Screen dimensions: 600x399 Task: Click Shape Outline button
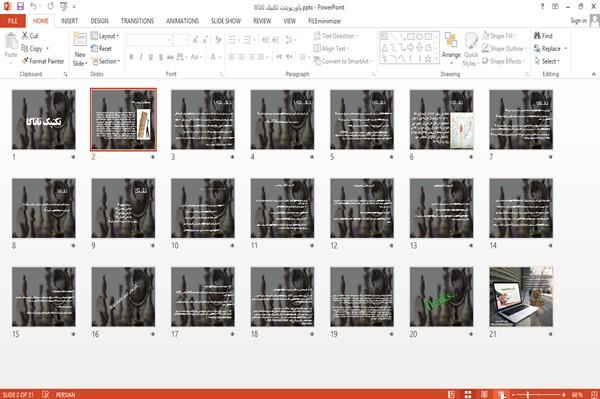pos(504,49)
